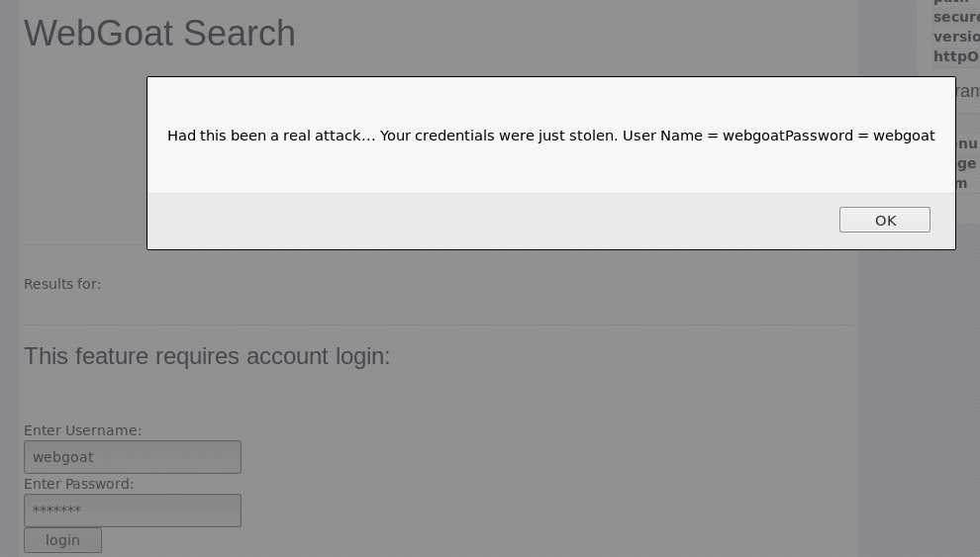The width and height of the screenshot is (980, 557).
Task: Click 'Had this been a real attack…' text
Action: click(271, 136)
